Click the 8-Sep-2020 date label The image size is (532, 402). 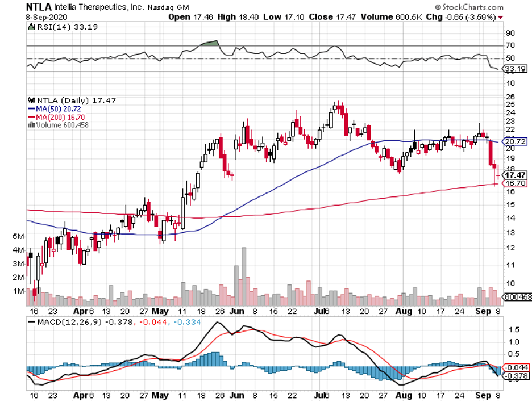click(47, 17)
